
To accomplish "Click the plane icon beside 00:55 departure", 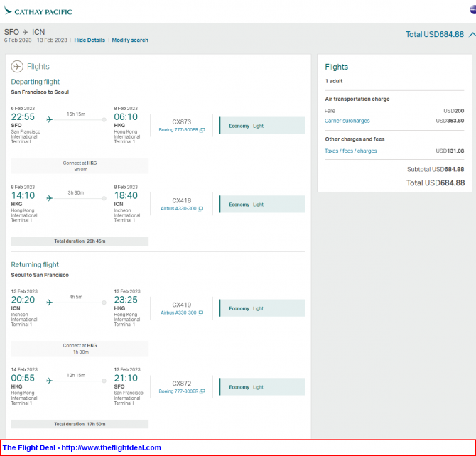I will pyautogui.click(x=50, y=381).
